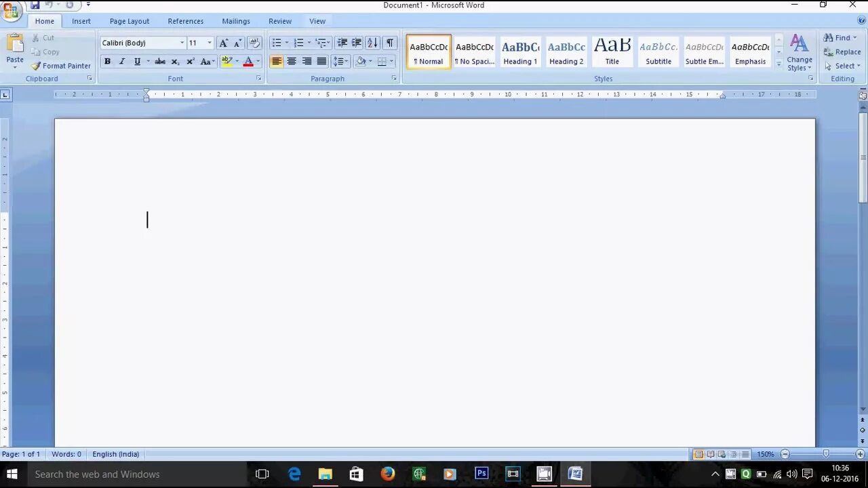
Task: Switch to the Review tab
Action: [x=280, y=21]
